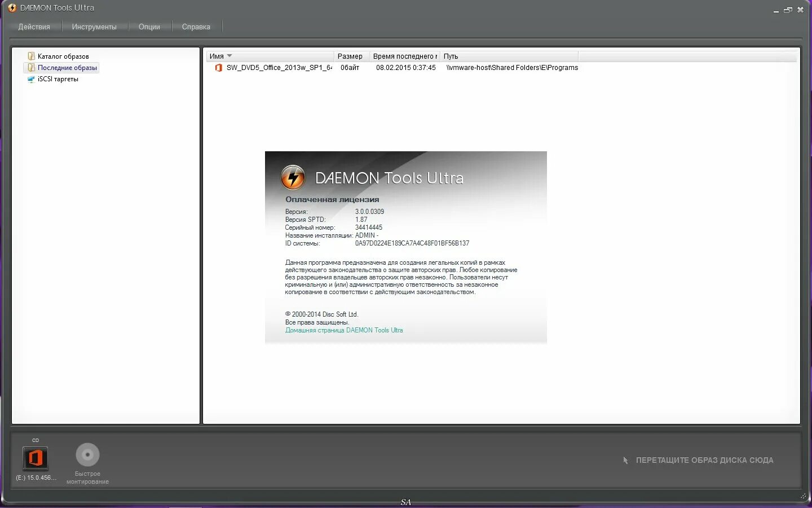
Task: Click the DAEMON Tools lightning logo in About
Action: 293,178
